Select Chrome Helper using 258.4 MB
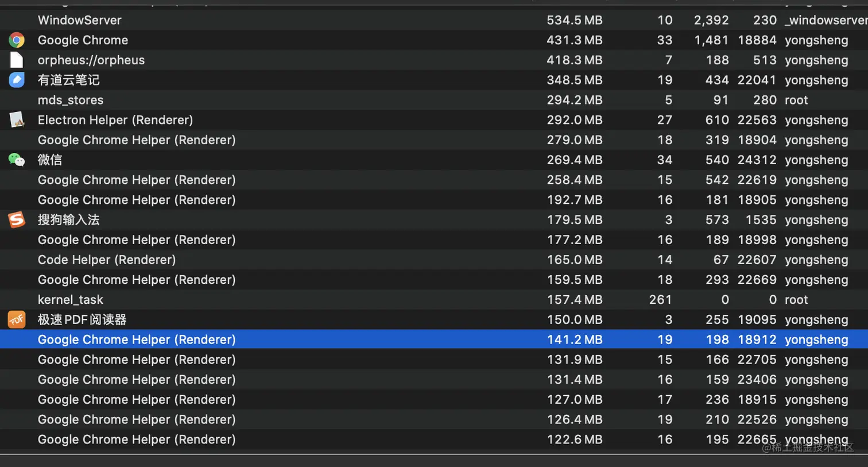Viewport: 868px width, 467px height. (x=137, y=180)
